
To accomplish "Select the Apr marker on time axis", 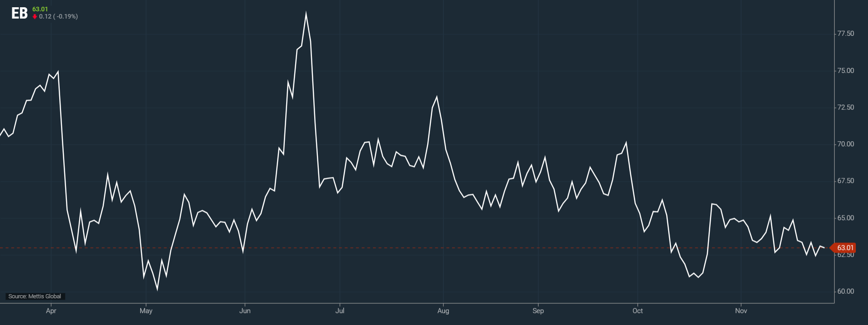I will (x=51, y=311).
